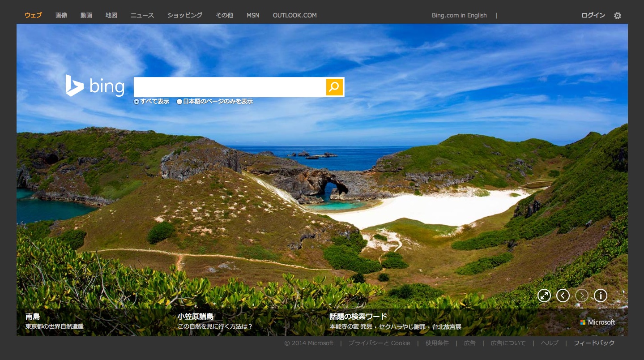Open the ニュース tab
This screenshot has width=644, height=360.
[x=142, y=15]
